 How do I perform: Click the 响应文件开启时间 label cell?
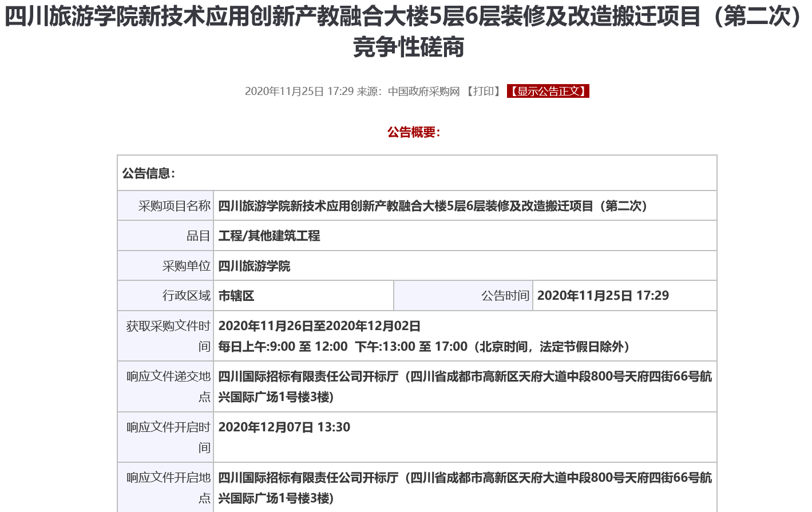pos(165,437)
